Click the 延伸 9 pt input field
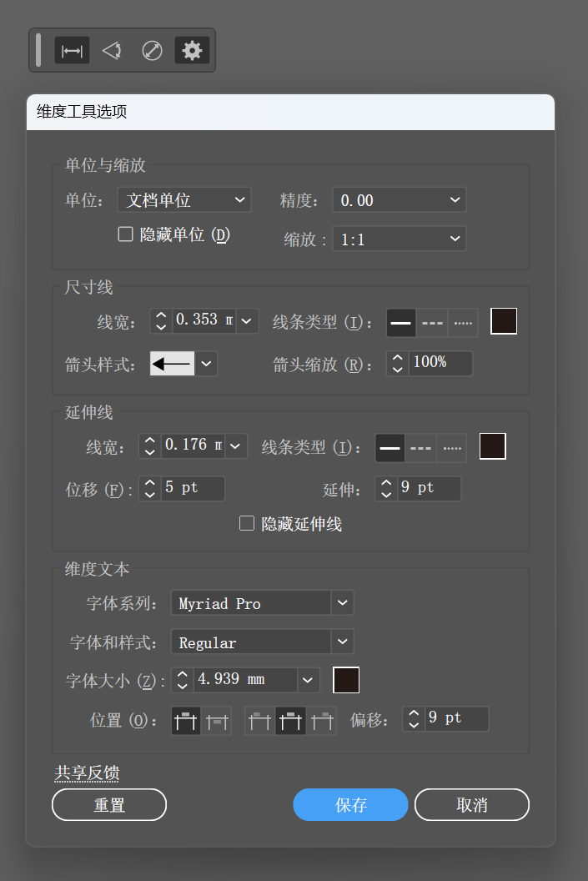This screenshot has height=881, width=588. pos(429,488)
